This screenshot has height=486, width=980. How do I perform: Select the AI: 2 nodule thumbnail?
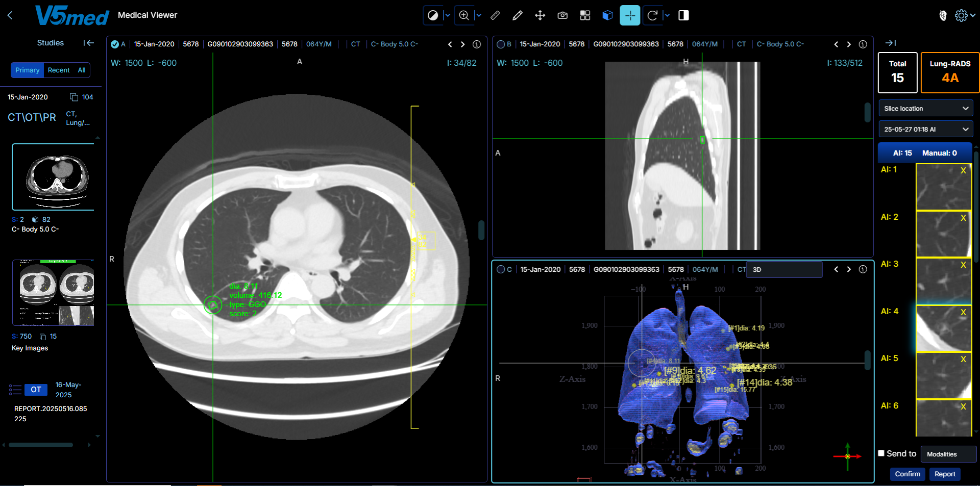(943, 234)
